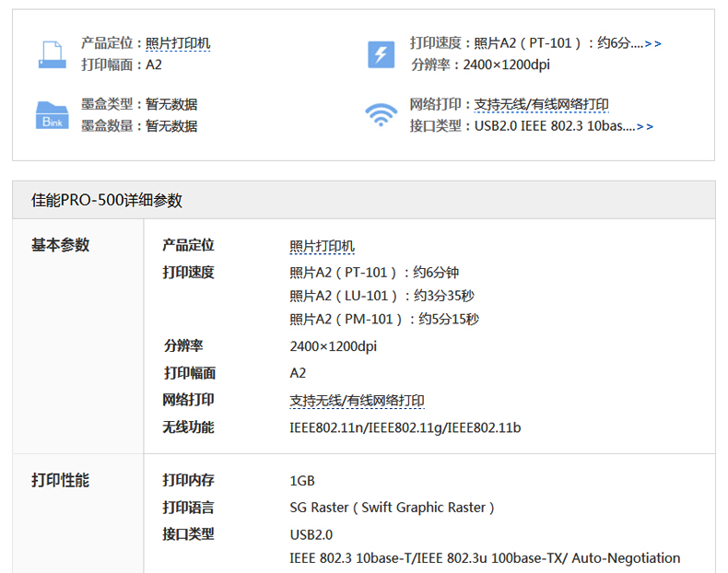This screenshot has width=728, height=573.
Task: Expand the 打印速度 summary with >> link
Action: 652,43
